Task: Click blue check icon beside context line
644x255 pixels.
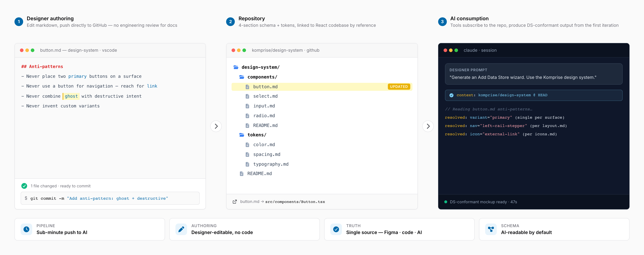Action: coord(451,95)
